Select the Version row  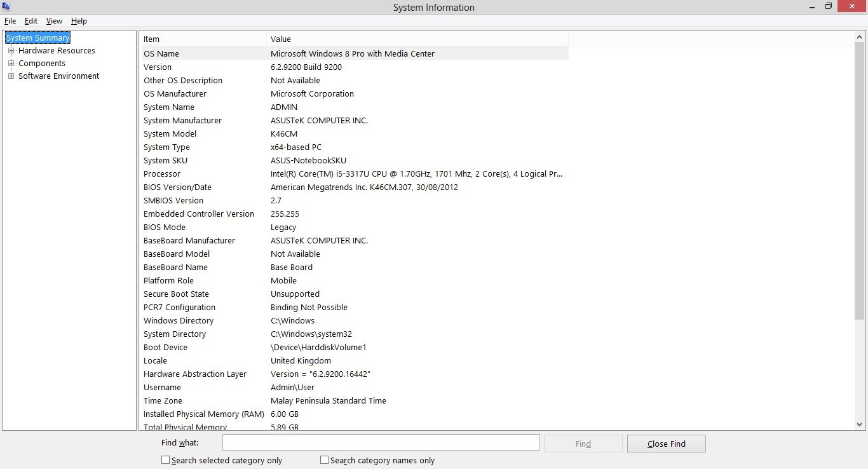tap(354, 67)
